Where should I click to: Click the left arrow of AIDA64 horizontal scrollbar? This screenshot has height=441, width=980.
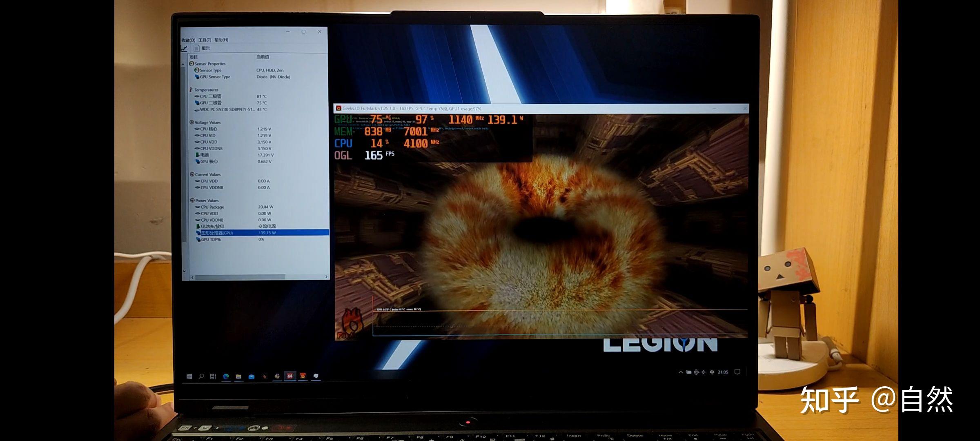(193, 277)
